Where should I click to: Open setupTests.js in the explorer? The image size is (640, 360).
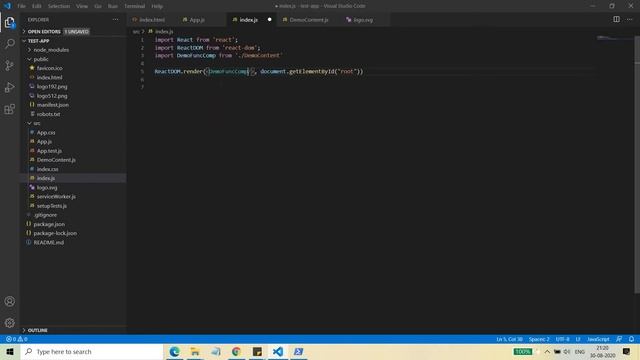click(x=51, y=206)
